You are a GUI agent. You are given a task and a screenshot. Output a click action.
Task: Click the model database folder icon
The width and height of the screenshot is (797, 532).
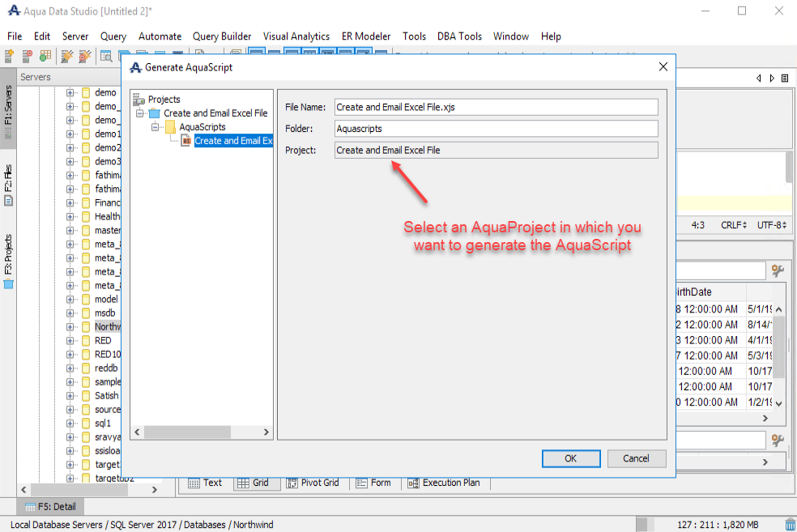pos(86,300)
